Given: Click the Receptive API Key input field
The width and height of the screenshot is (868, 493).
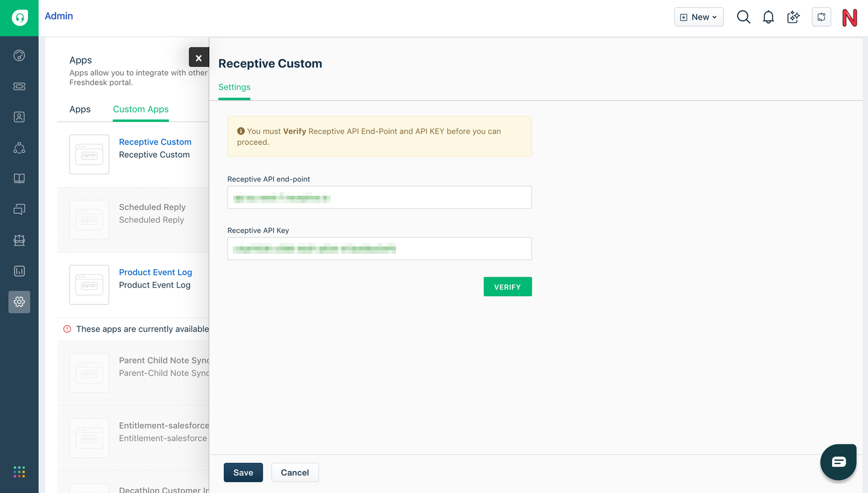Looking at the screenshot, I should 379,248.
